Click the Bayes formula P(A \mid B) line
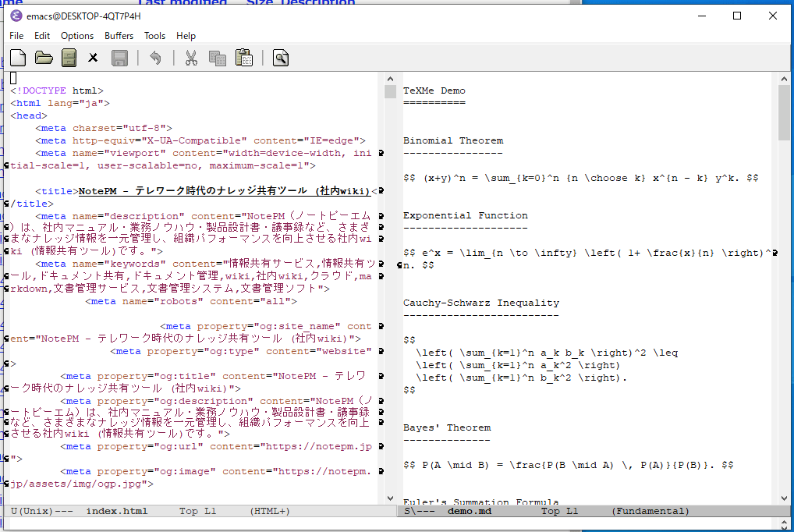 [x=568, y=465]
